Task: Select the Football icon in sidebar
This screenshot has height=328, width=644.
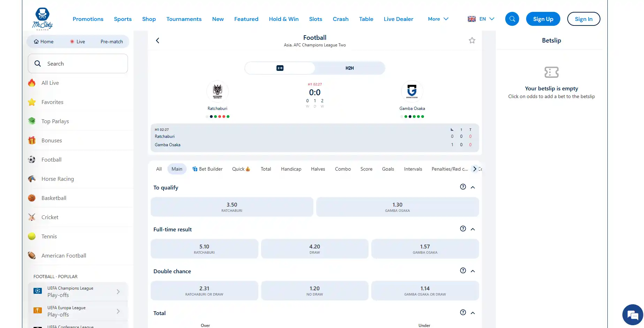Action: click(x=32, y=159)
